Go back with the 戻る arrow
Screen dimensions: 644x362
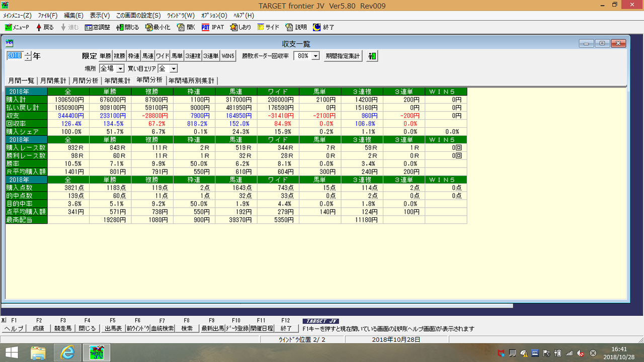44,27
